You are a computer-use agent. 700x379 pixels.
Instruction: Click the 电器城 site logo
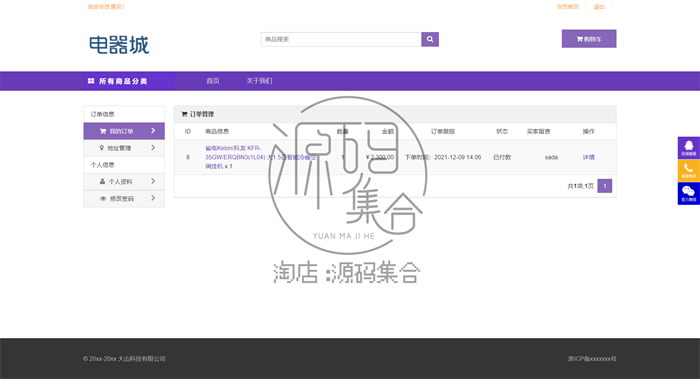point(119,45)
